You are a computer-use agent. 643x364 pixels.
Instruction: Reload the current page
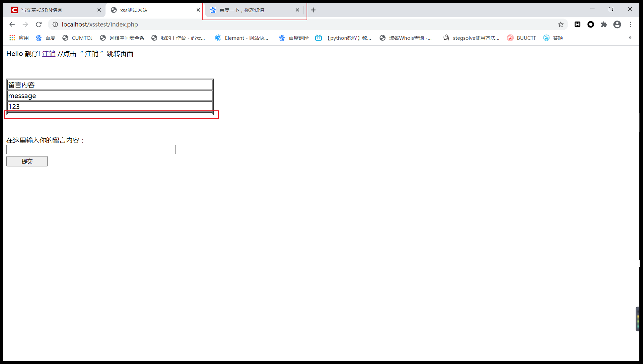pyautogui.click(x=39, y=25)
